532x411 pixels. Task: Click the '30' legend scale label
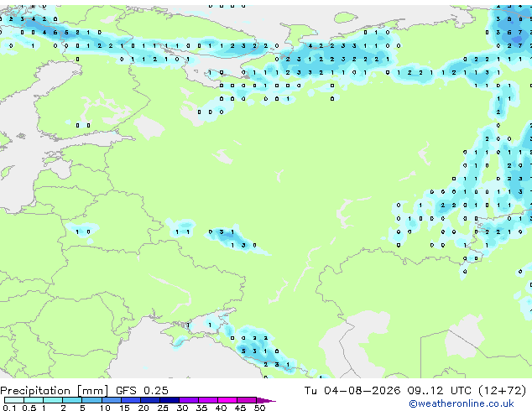[x=182, y=408]
